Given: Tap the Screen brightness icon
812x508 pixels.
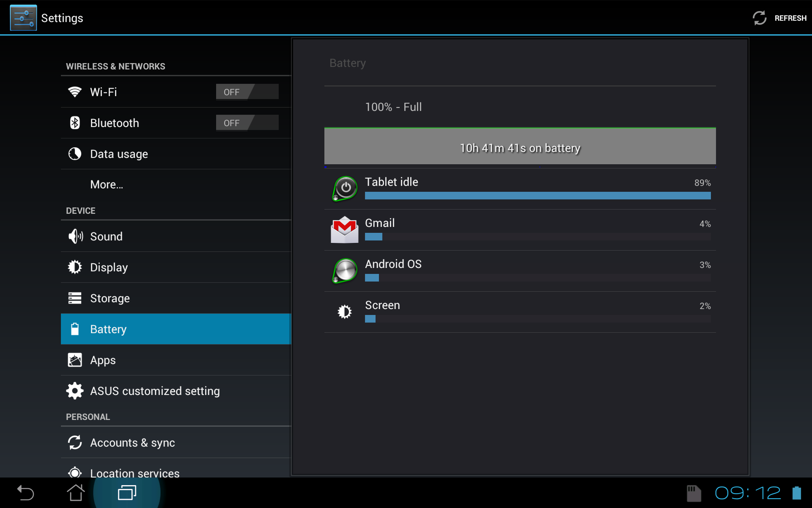Looking at the screenshot, I should pos(345,312).
